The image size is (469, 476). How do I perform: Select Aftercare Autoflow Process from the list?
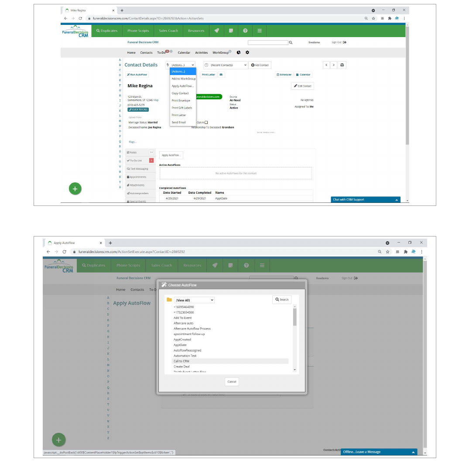point(192,329)
